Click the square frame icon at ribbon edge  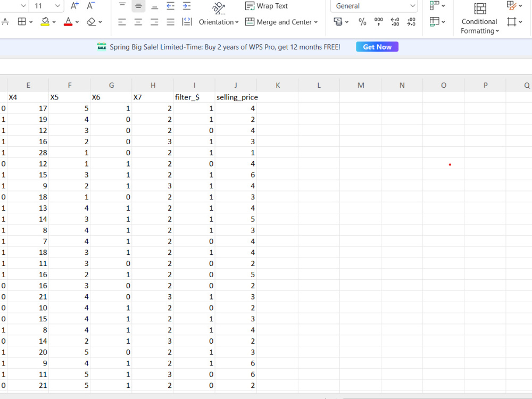[511, 22]
